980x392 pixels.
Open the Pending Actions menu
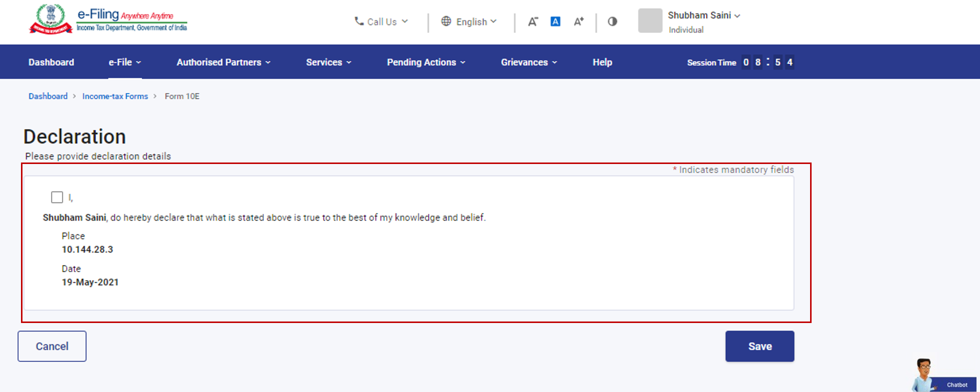click(426, 62)
